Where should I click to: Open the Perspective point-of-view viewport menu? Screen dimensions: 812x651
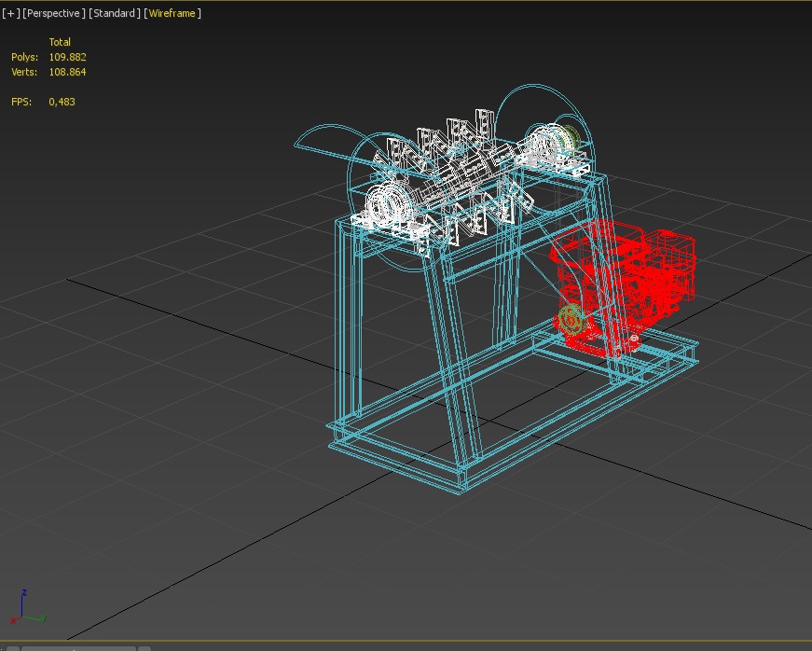[54, 13]
